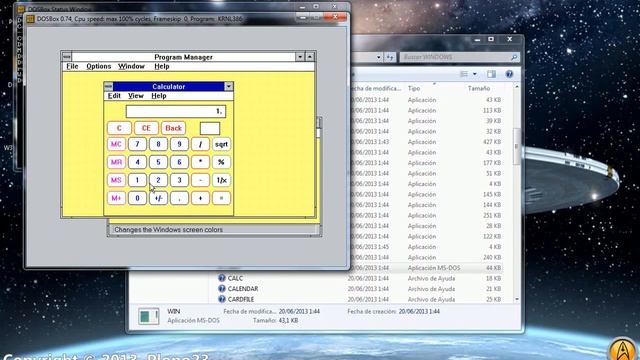640x360 pixels.
Task: Select the Aplicación MS-DOS 44 KB row
Action: (x=426, y=268)
